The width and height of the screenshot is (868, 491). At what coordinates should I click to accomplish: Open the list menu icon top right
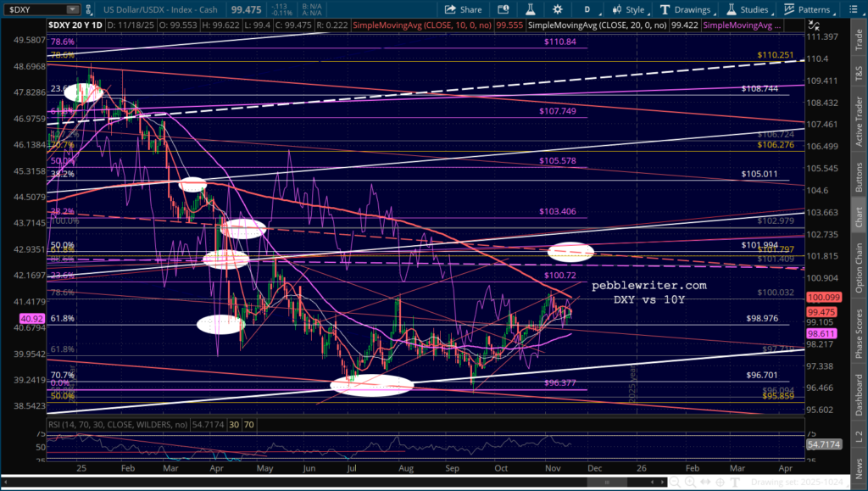[854, 9]
